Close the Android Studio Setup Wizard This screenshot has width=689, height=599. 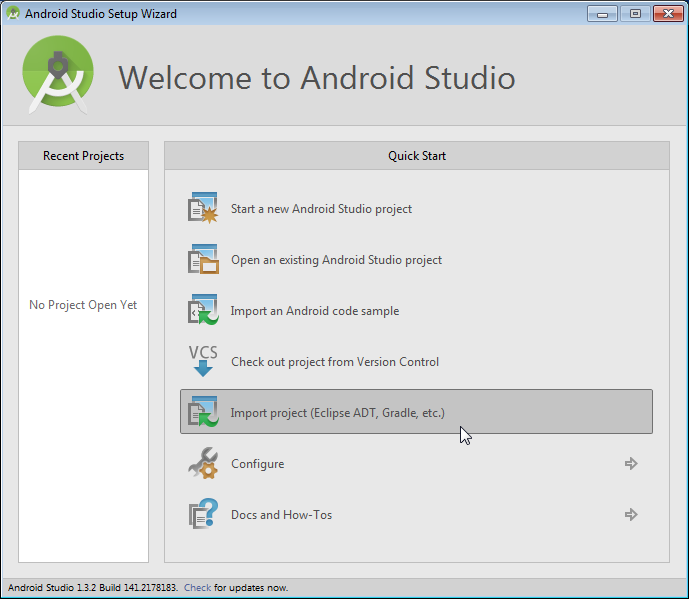[668, 14]
